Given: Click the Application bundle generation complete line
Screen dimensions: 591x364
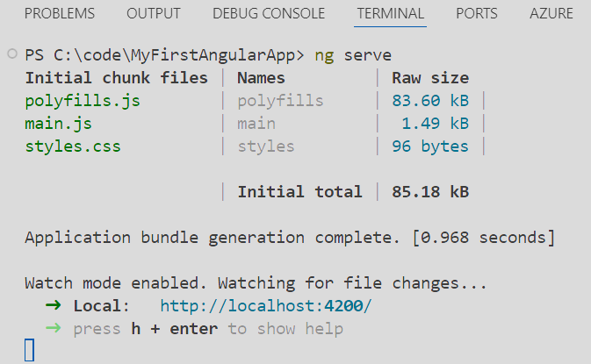Looking at the screenshot, I should [x=290, y=238].
